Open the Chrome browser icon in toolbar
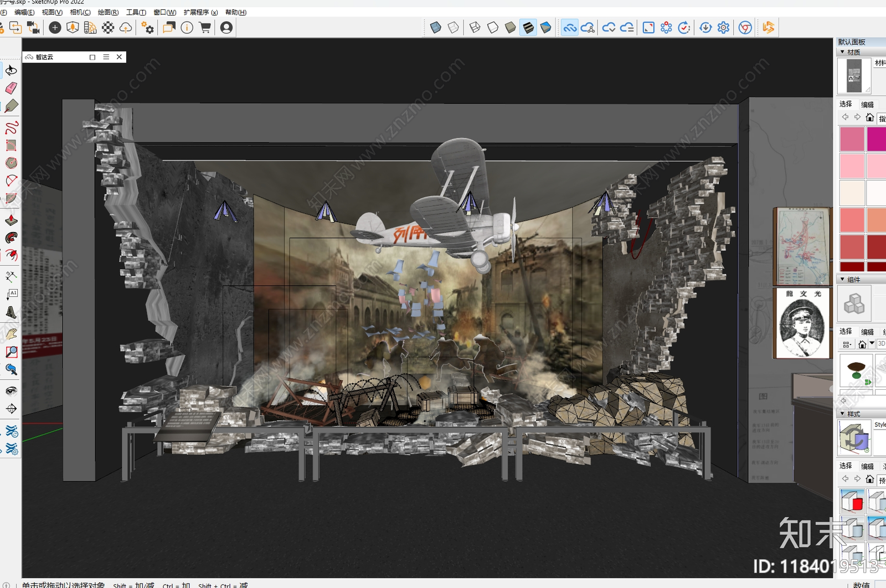Viewport: 886px width, 588px height. tap(745, 27)
